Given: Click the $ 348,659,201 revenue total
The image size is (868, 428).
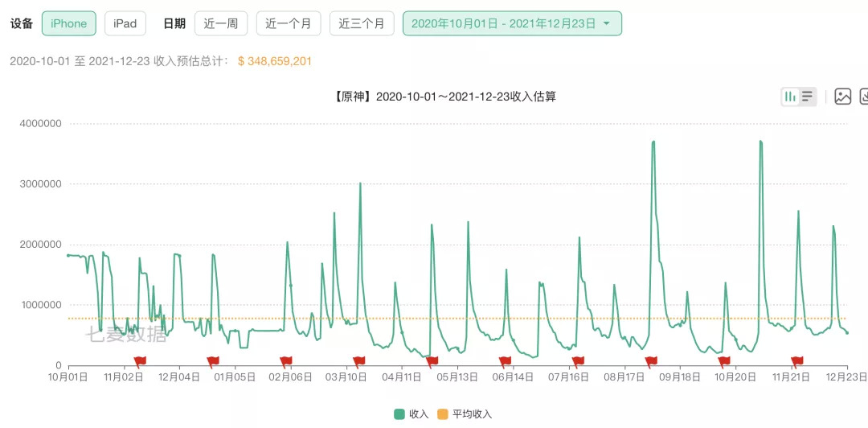Looking at the screenshot, I should (x=275, y=61).
